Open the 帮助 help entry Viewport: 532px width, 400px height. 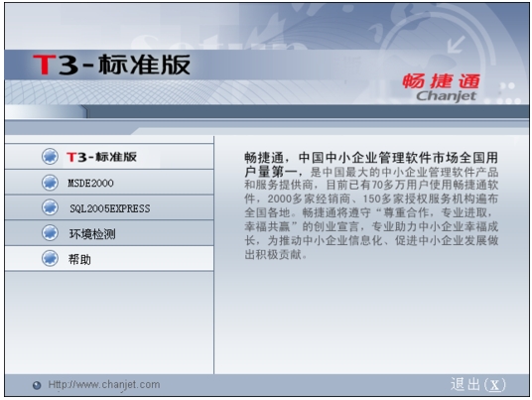click(x=109, y=259)
